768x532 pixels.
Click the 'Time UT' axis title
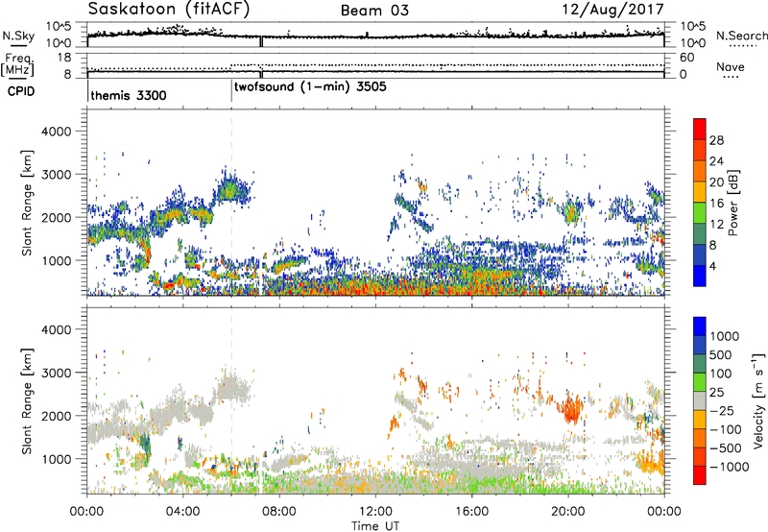[x=375, y=525]
